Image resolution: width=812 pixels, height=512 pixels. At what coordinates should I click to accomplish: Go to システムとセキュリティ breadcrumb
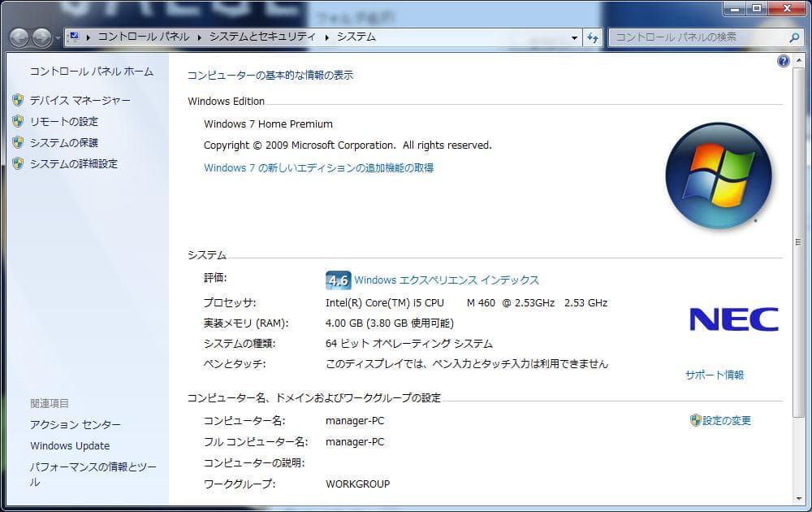tap(262, 37)
